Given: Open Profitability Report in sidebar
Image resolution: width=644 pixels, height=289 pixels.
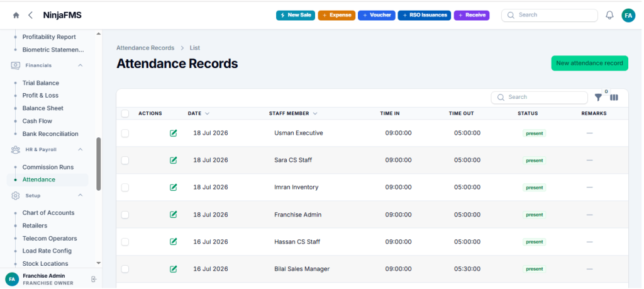Looking at the screenshot, I should tap(49, 37).
